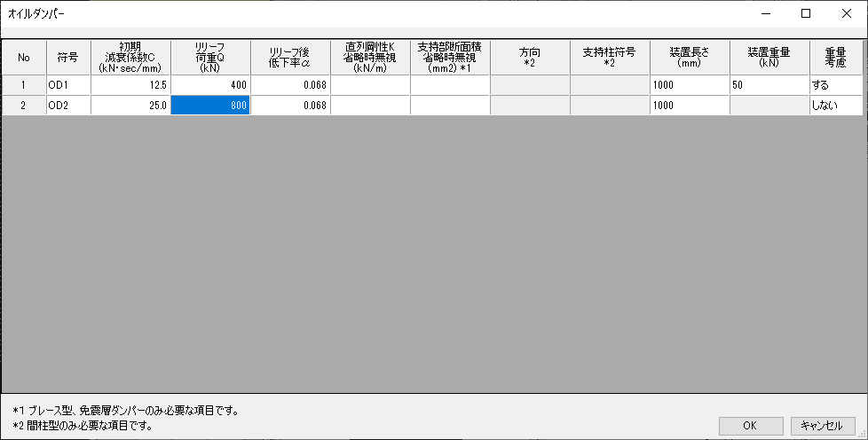
Task: Click the empty 直列剛性K cell for OD2
Action: tap(370, 106)
